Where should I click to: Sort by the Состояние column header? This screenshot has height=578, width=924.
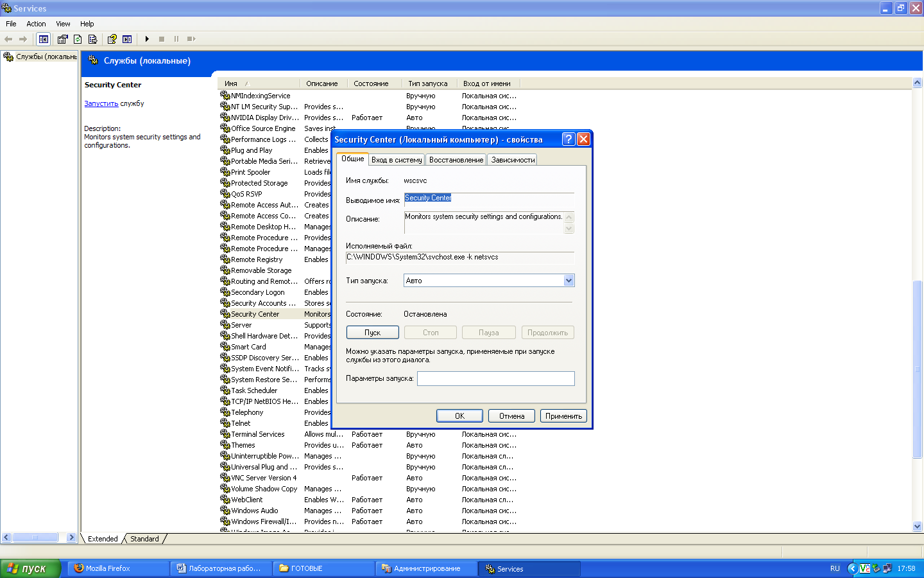(x=374, y=83)
